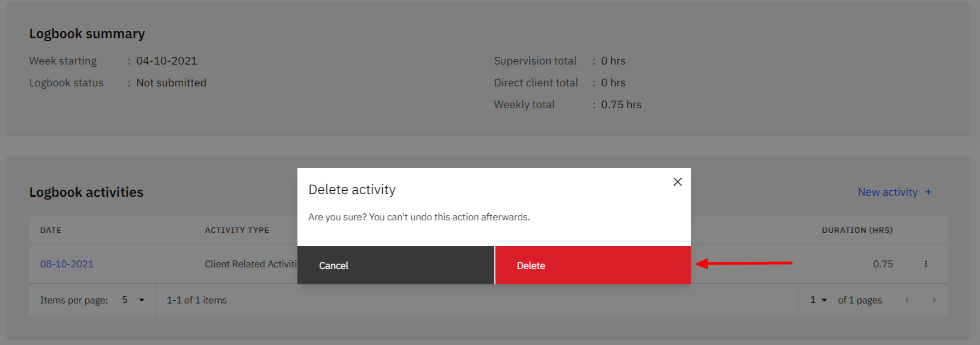Go to next page arrow

tap(934, 300)
